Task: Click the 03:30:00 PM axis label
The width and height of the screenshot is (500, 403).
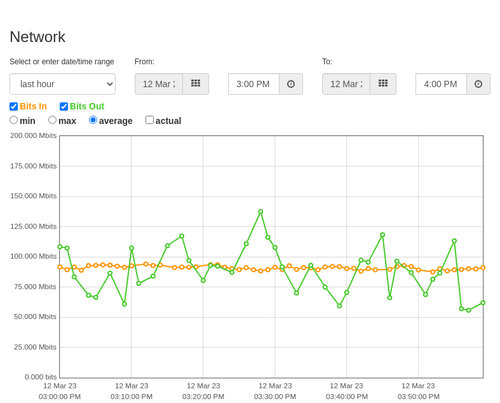Action: click(x=275, y=397)
